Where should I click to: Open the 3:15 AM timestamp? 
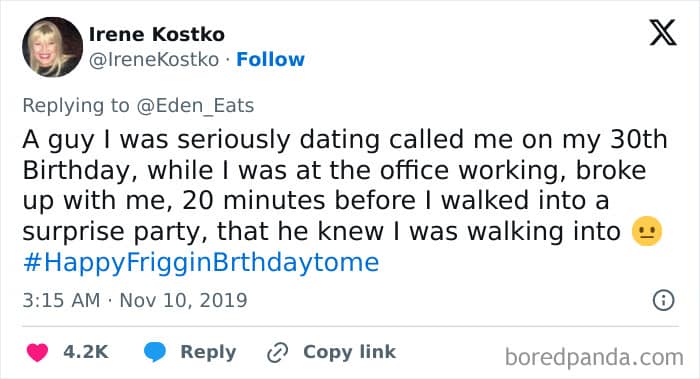61,300
